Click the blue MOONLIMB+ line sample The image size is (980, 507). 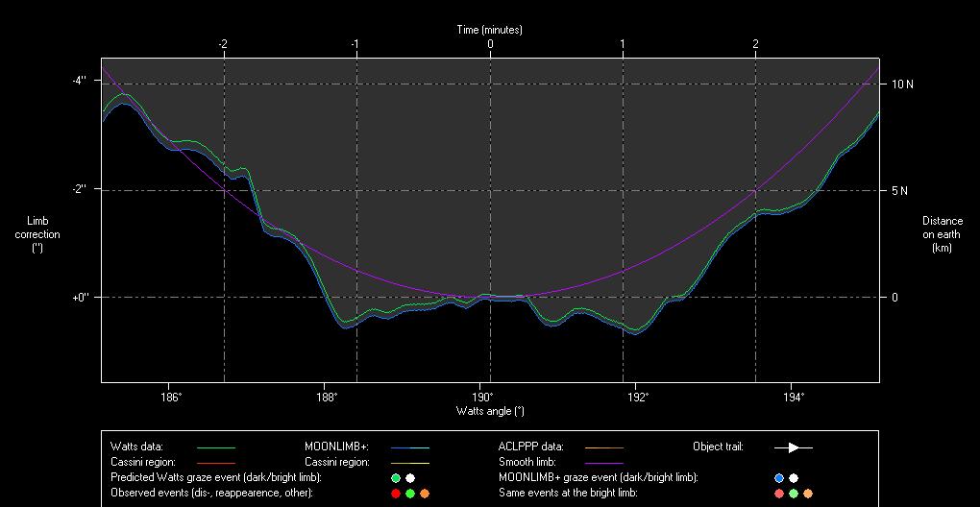pyautogui.click(x=409, y=447)
